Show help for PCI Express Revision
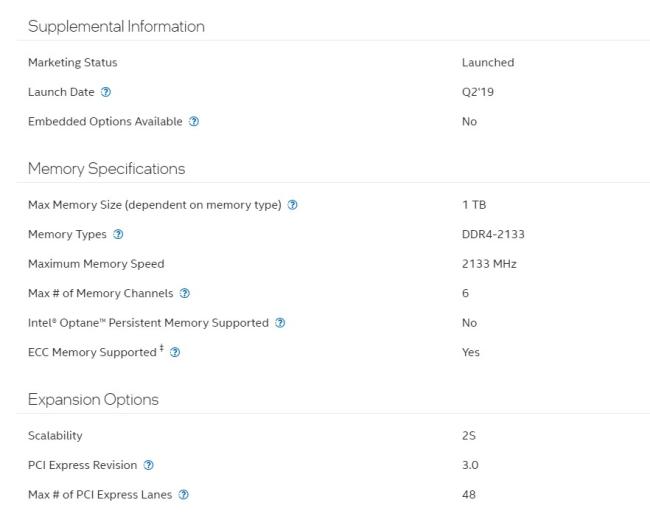Viewport: 650px width, 528px height. [x=149, y=466]
